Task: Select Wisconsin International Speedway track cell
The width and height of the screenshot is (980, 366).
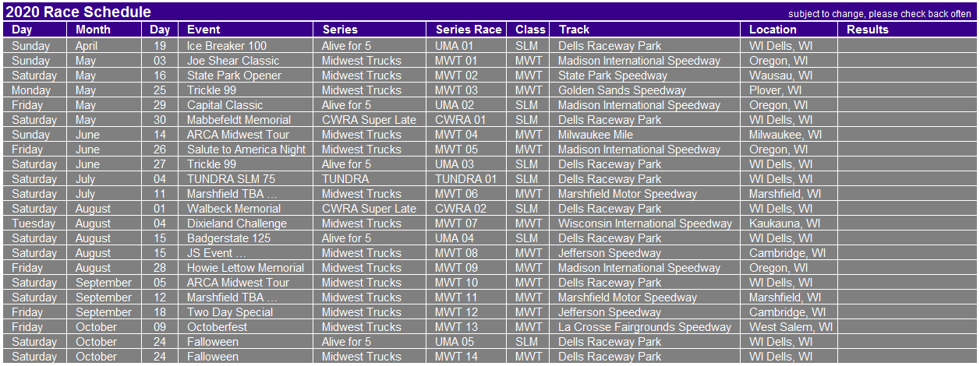Action: pos(646,223)
